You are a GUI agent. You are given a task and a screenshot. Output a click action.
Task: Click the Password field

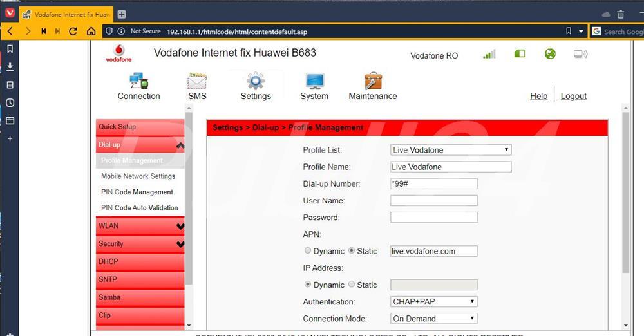[x=433, y=218]
